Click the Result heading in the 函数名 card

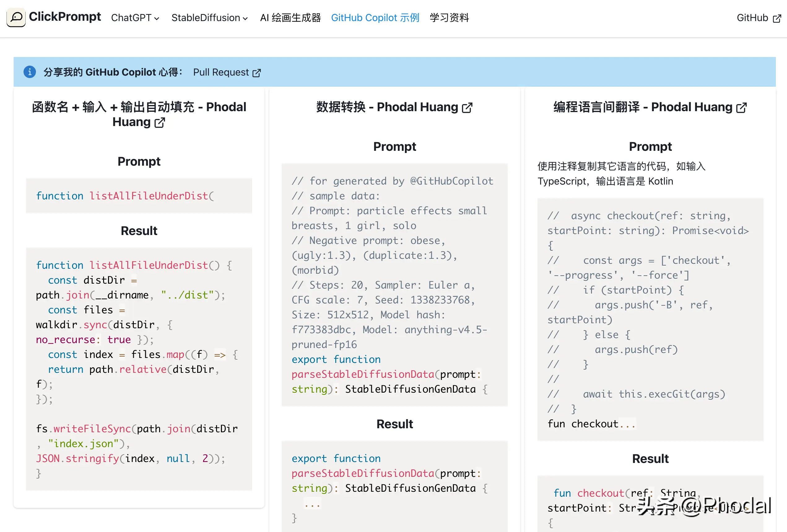tap(139, 231)
